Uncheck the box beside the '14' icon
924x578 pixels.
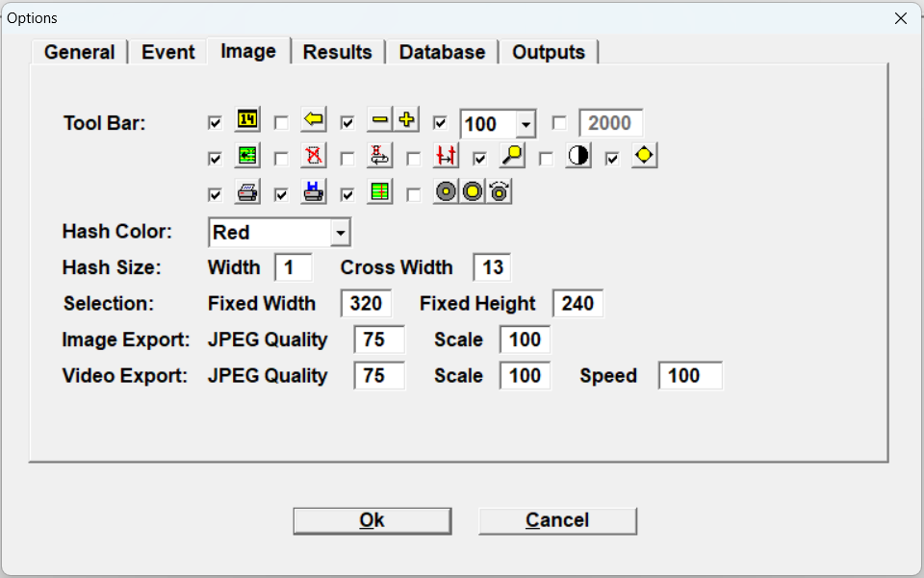click(x=215, y=123)
